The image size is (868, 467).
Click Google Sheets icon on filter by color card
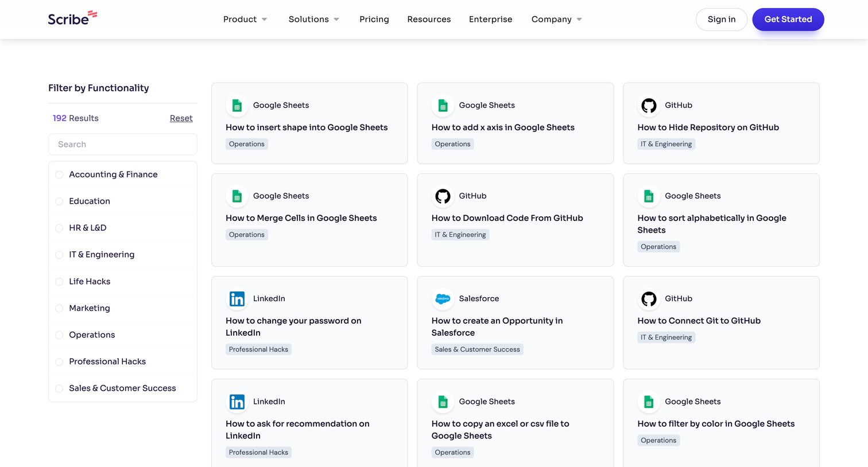click(x=649, y=402)
